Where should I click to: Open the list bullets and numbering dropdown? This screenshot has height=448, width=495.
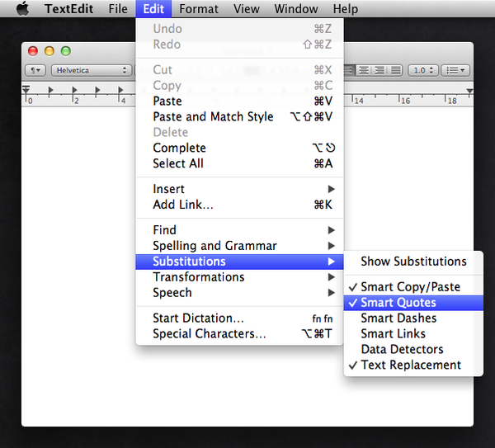tap(455, 70)
